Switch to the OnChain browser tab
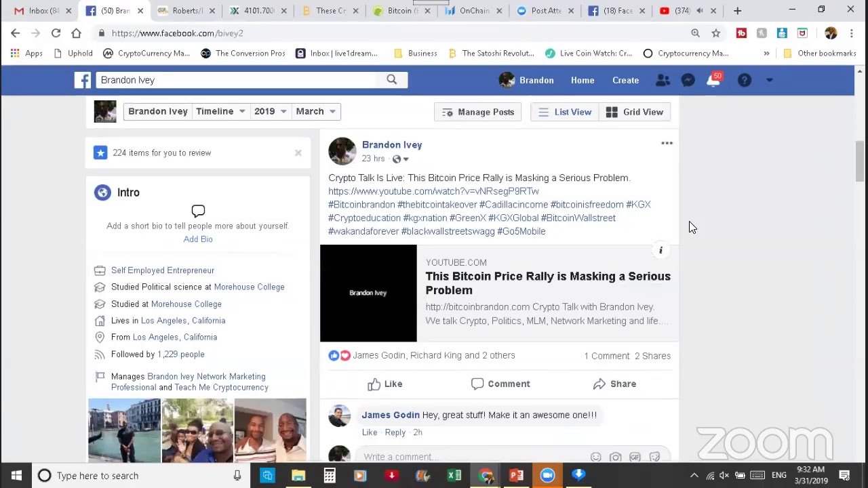Viewport: 868px width, 488px height. 472,11
